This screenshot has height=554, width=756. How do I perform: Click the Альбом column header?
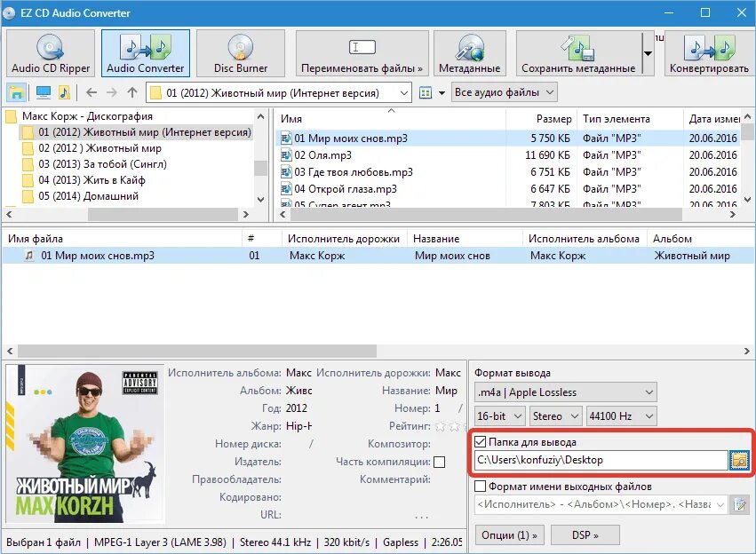point(699,239)
